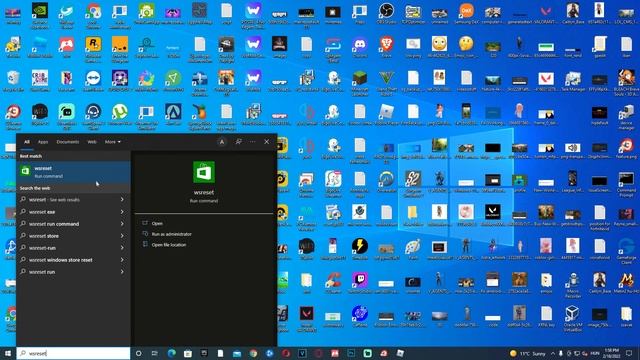Click the taskbar search box containing wsreset

[x=73, y=353]
